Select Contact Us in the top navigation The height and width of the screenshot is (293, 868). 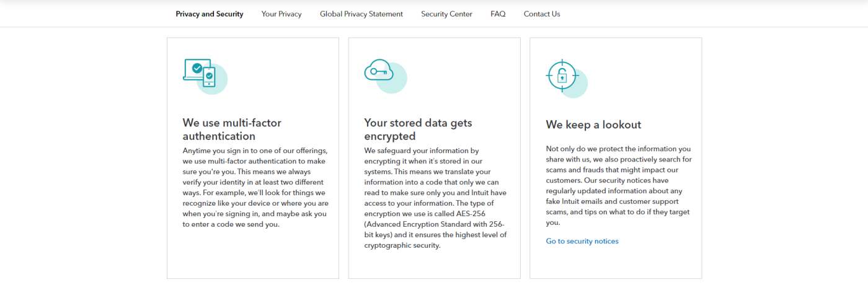[542, 14]
